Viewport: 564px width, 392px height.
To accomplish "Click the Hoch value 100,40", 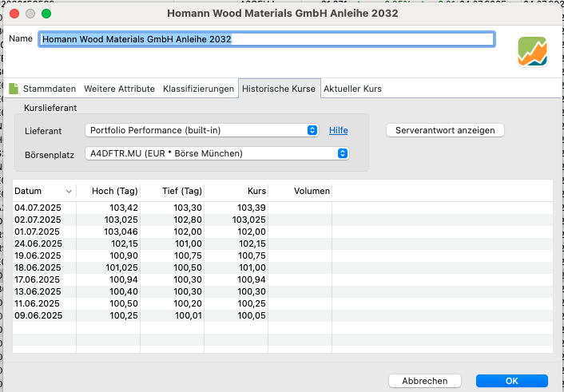I will coord(124,291).
